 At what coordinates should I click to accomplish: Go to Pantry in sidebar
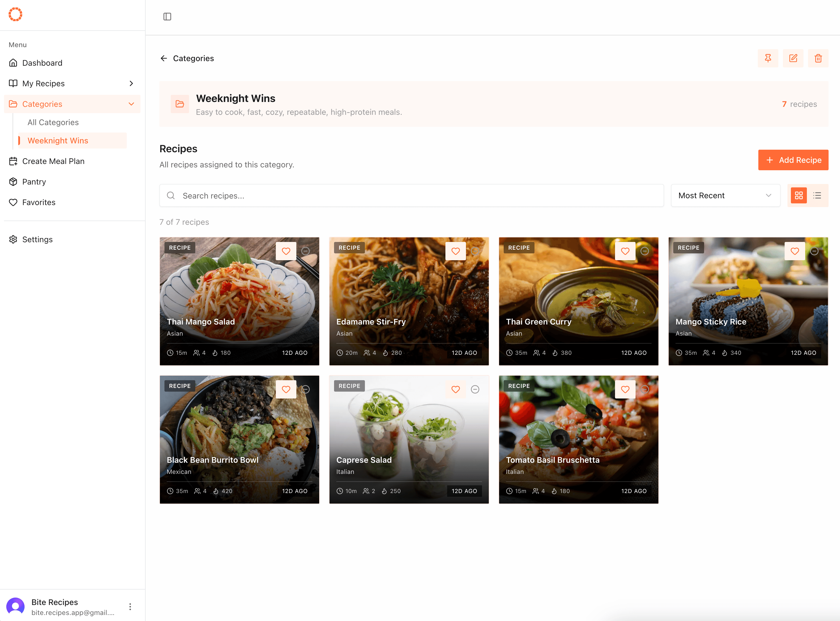tap(34, 182)
